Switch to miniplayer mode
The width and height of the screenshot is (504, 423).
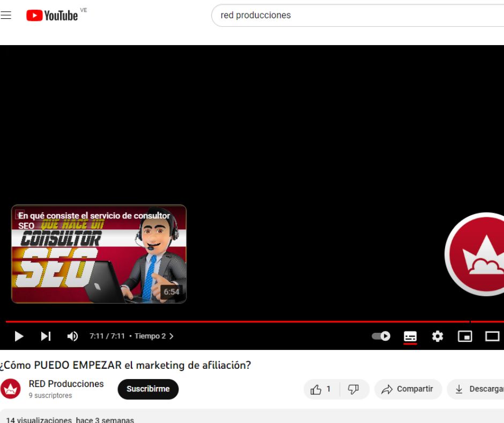click(465, 336)
